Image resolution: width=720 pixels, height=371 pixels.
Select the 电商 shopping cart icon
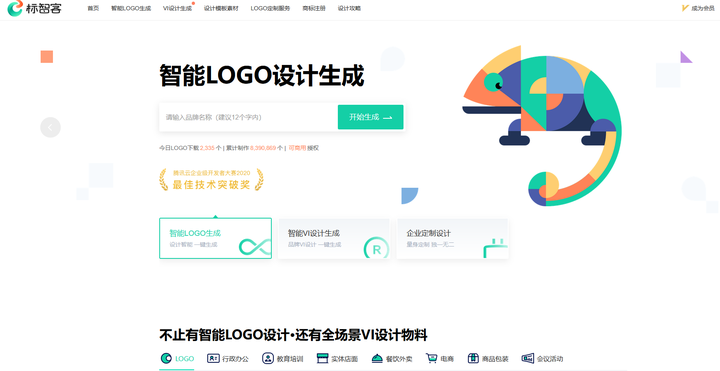pos(432,359)
